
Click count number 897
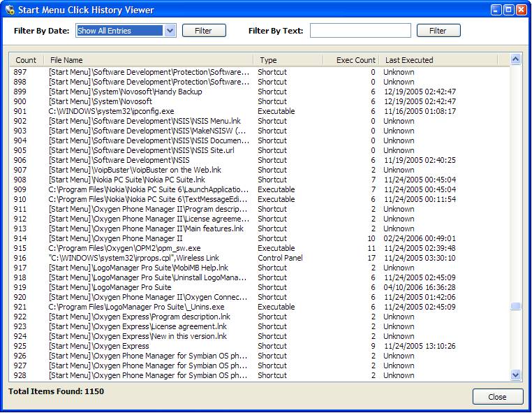[20, 72]
